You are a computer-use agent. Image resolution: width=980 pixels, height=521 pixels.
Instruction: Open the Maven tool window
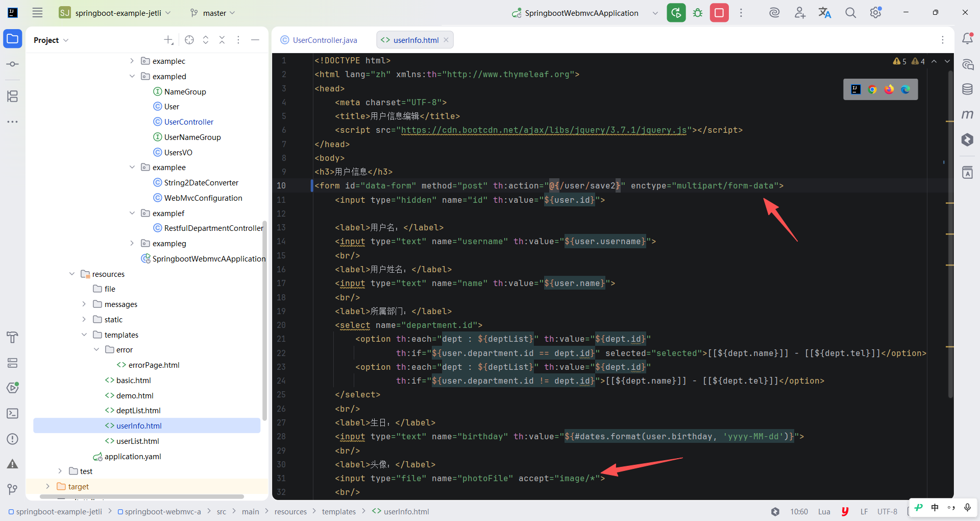pos(967,114)
